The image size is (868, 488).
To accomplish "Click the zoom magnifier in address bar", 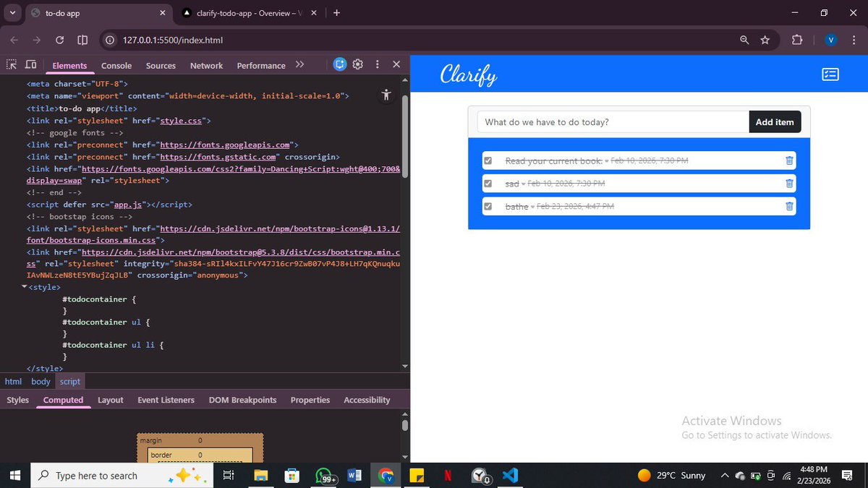I will 744,40.
